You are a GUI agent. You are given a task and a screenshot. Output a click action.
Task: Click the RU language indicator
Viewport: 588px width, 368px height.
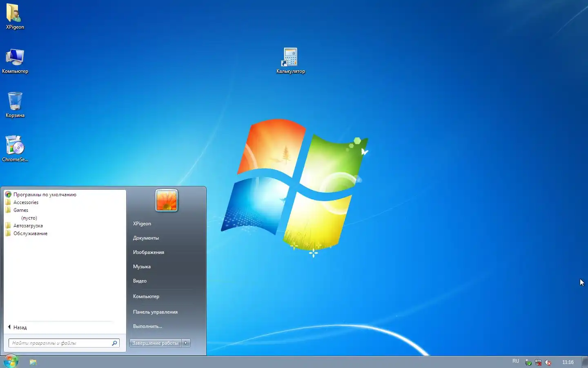tap(516, 361)
